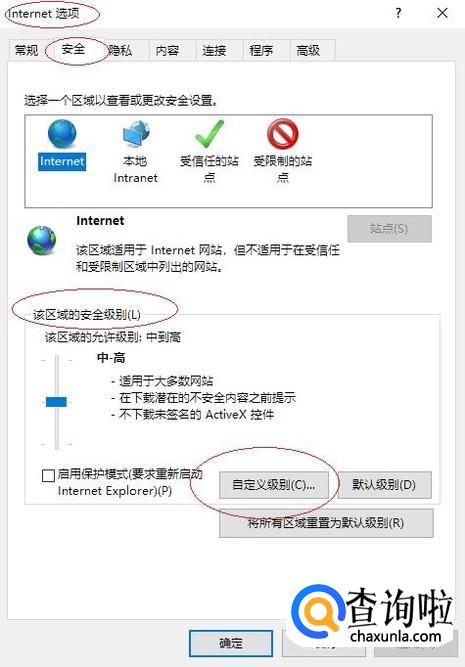Viewport: 465px width, 667px height.
Task: Click the 默认级别(D) button
Action: [x=384, y=485]
